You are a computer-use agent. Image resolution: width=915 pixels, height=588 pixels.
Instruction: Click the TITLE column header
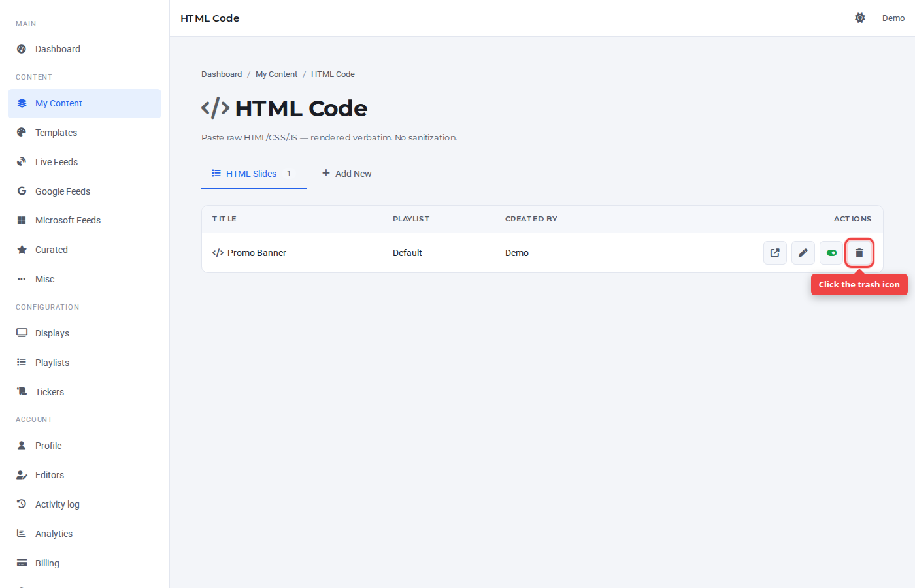point(224,219)
